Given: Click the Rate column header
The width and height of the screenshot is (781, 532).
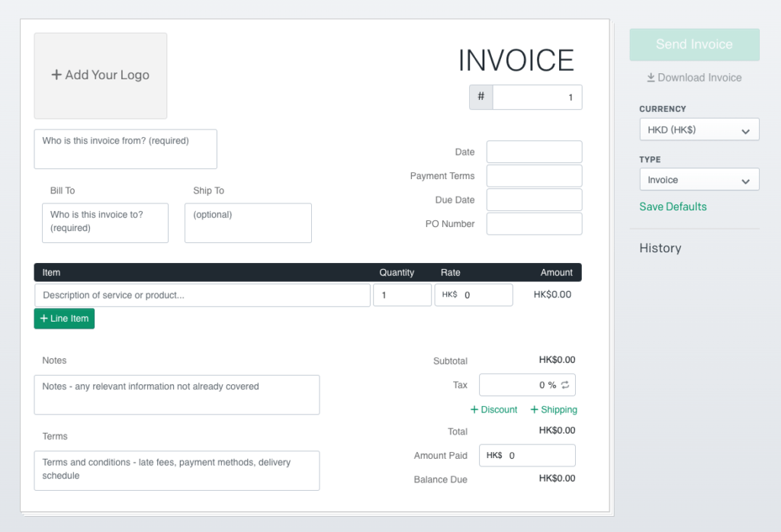Looking at the screenshot, I should [x=450, y=272].
